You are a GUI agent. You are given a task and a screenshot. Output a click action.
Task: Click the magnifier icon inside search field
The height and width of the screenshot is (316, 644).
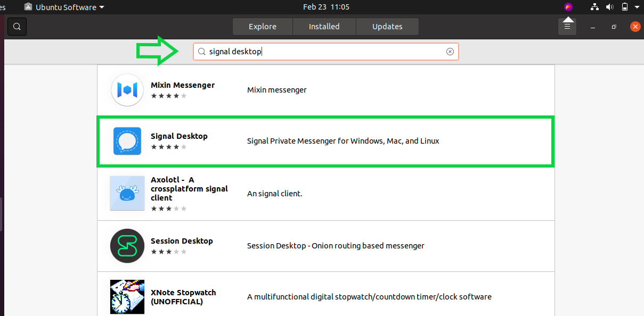[x=201, y=52]
